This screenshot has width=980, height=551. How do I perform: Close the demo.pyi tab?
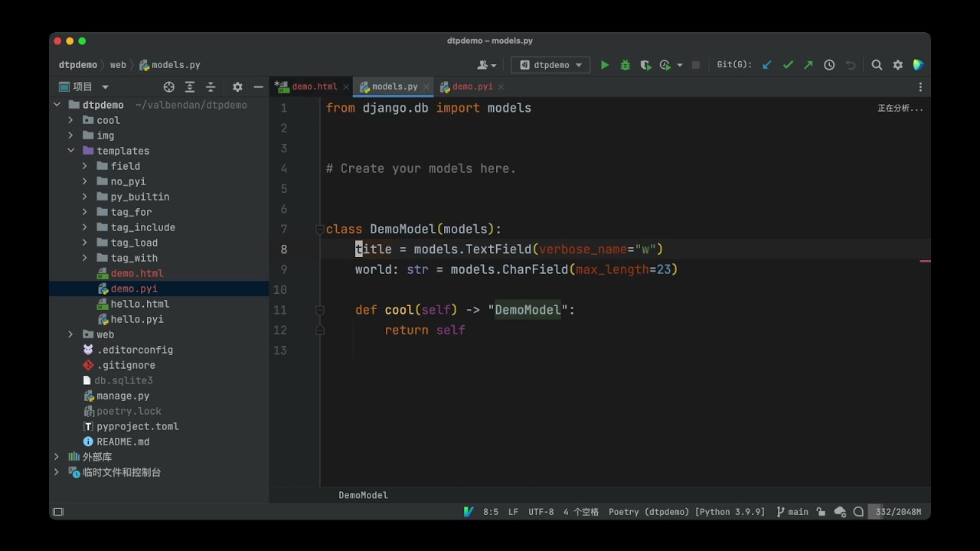[501, 87]
